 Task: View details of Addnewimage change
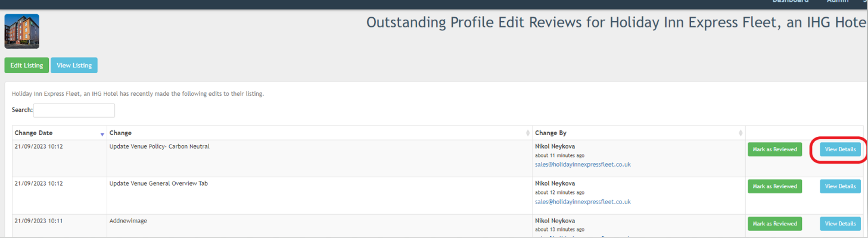(840, 224)
